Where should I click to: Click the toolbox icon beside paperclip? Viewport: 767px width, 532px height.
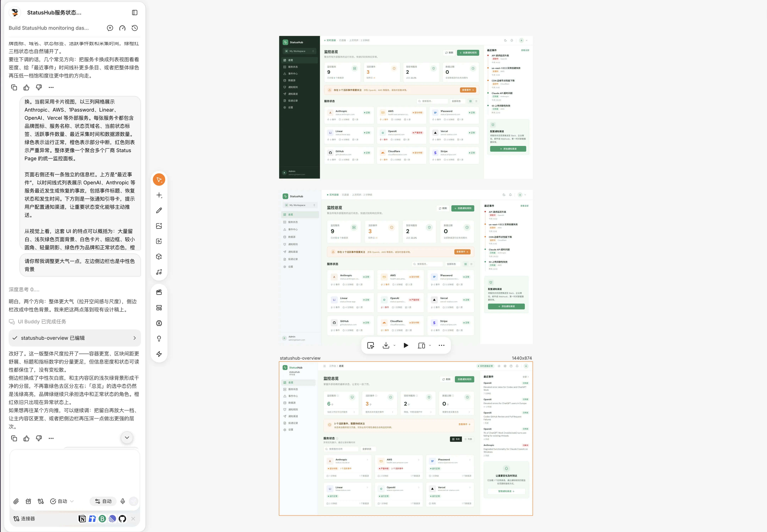point(28,501)
